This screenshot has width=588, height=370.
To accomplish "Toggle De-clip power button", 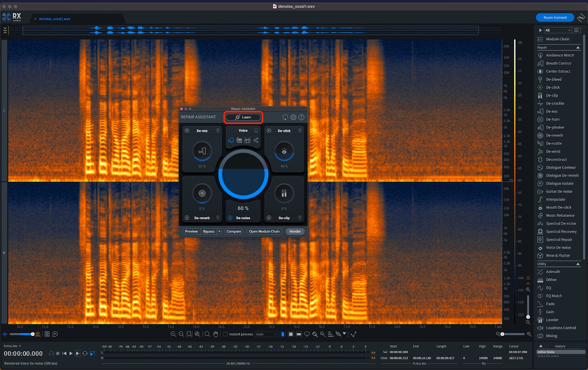I will coord(269,218).
